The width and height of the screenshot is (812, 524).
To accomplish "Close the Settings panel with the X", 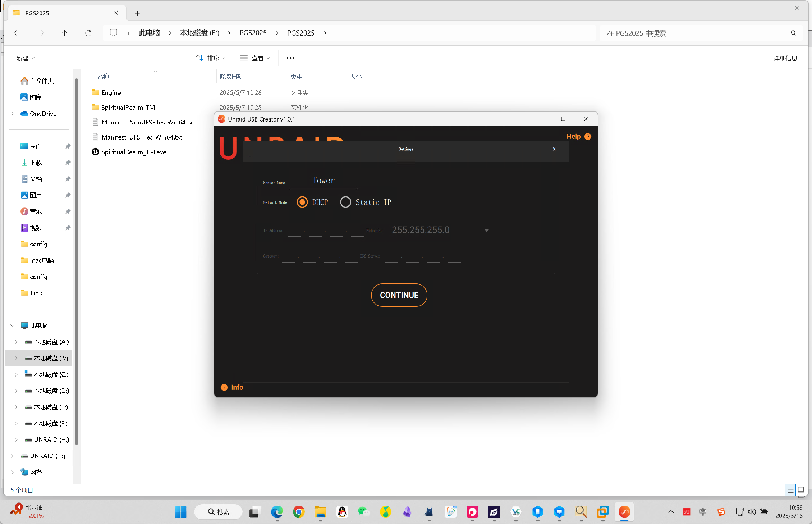I will 554,149.
